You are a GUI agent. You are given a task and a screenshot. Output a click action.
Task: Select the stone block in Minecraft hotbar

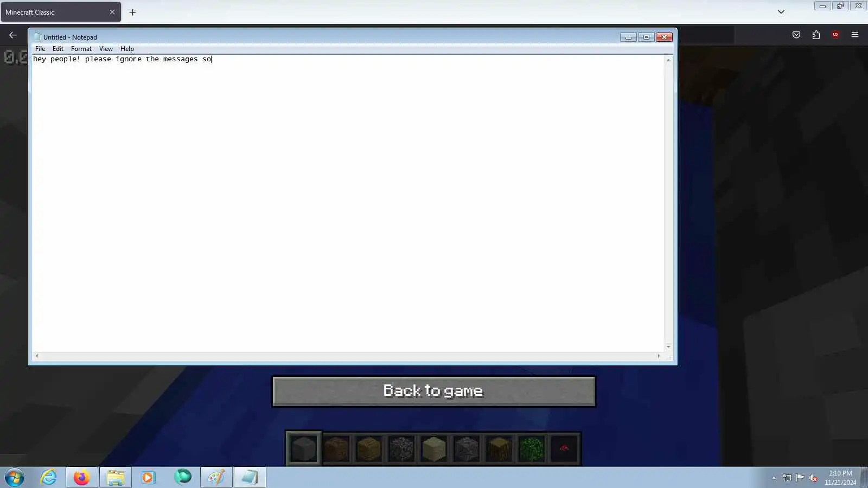(x=303, y=448)
